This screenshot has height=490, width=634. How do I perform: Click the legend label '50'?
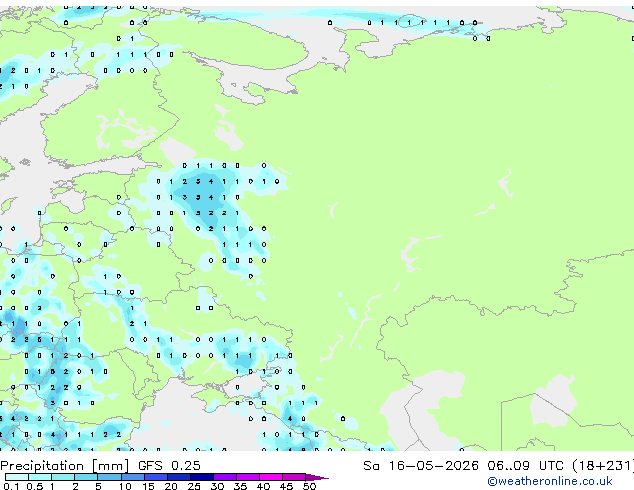point(309,486)
